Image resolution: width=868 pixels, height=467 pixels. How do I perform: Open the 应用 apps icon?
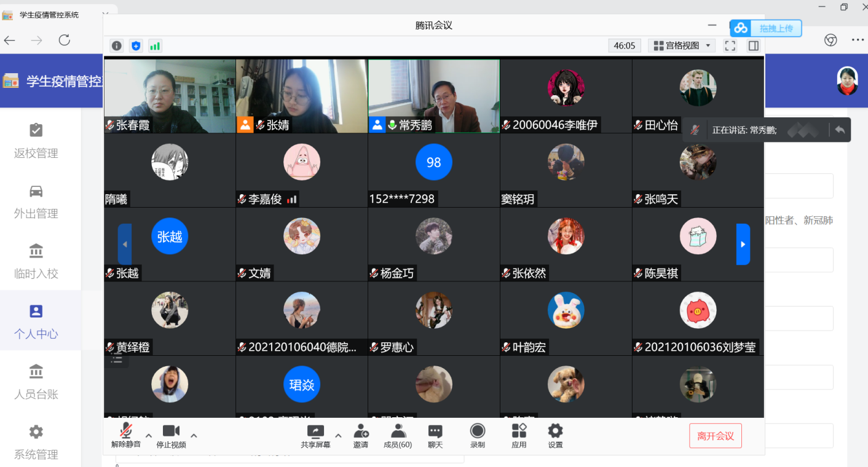coord(519,435)
